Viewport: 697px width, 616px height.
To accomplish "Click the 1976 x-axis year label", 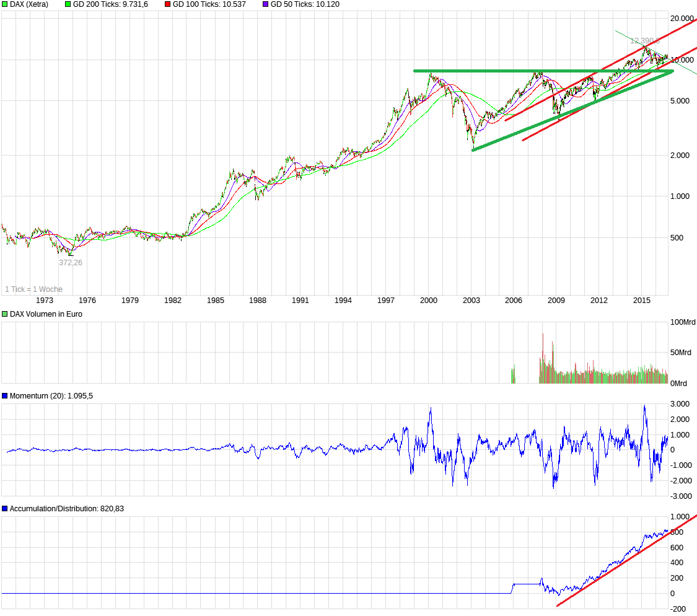I will 87,300.
